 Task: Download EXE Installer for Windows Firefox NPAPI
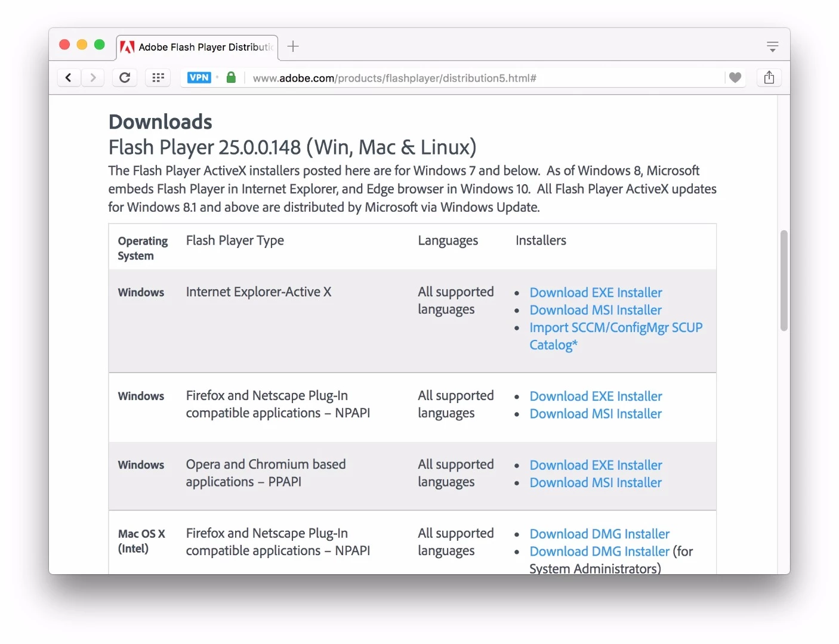[596, 397]
